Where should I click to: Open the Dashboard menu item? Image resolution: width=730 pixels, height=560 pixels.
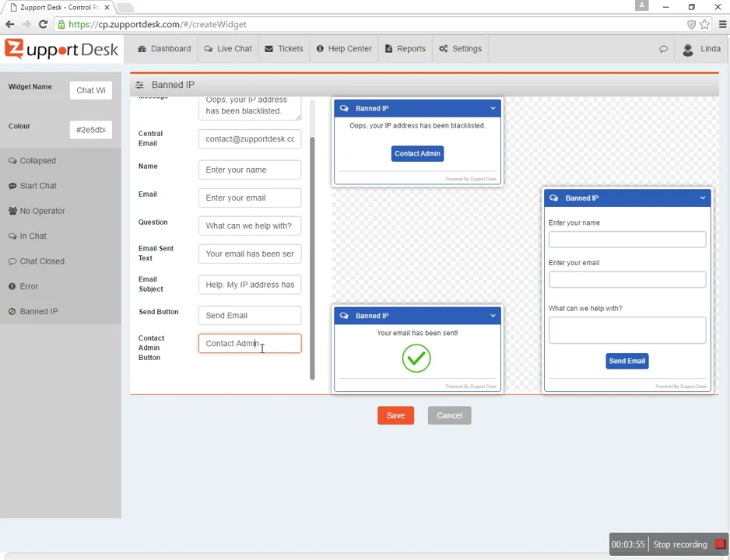coord(164,49)
